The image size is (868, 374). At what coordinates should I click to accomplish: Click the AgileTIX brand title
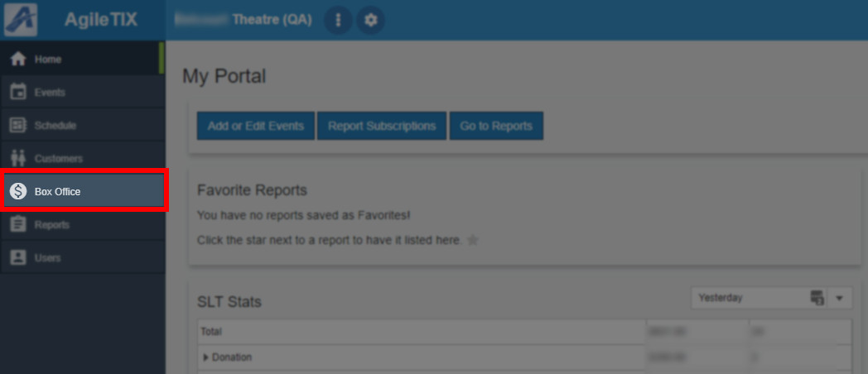coord(101,20)
